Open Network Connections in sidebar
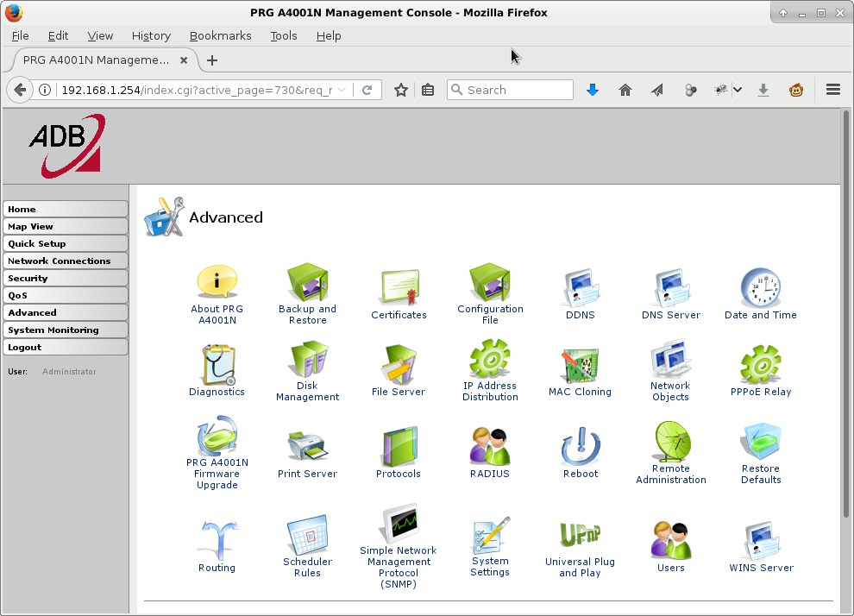 [66, 261]
